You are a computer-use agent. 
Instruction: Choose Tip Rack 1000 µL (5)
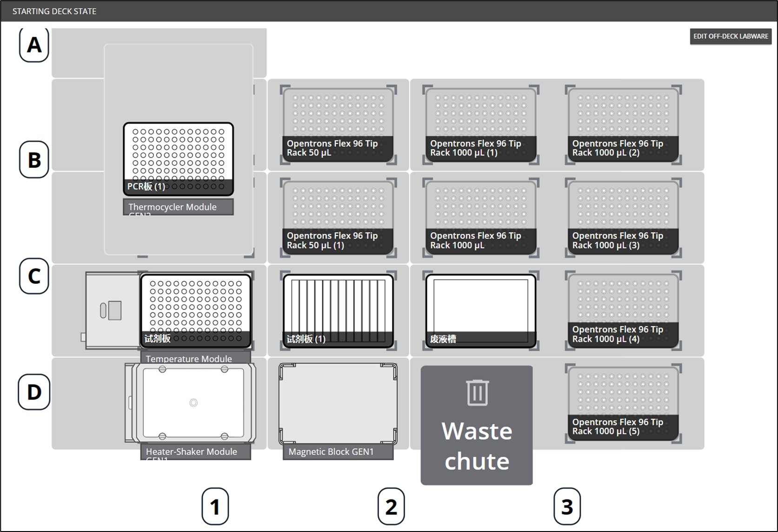(623, 403)
